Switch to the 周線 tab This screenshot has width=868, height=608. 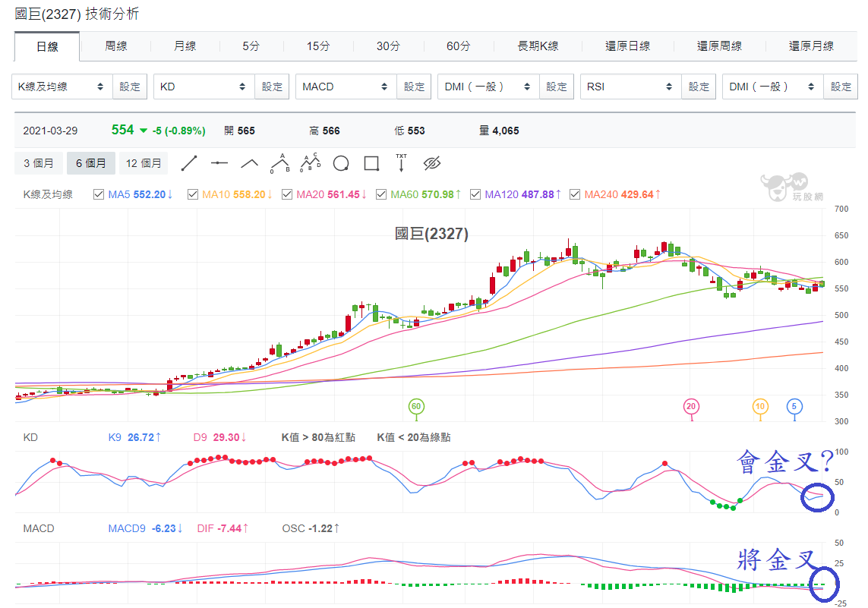click(x=115, y=46)
